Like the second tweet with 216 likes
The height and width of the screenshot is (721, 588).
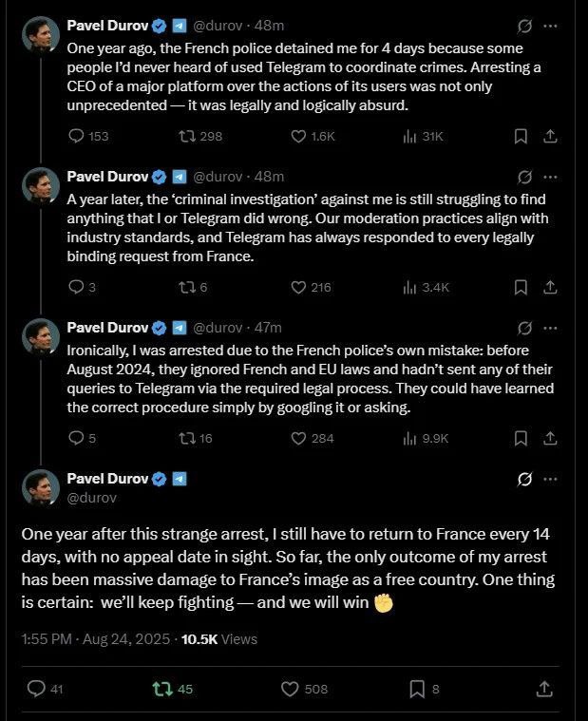point(297,287)
